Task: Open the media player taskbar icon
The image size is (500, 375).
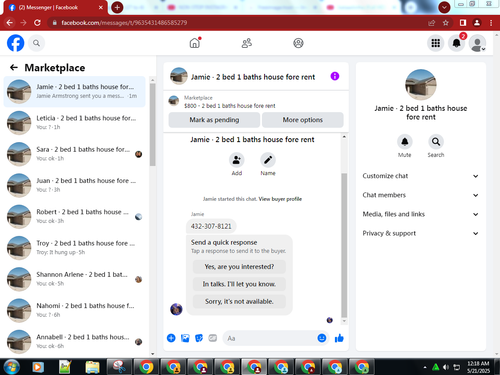Action: point(37,367)
